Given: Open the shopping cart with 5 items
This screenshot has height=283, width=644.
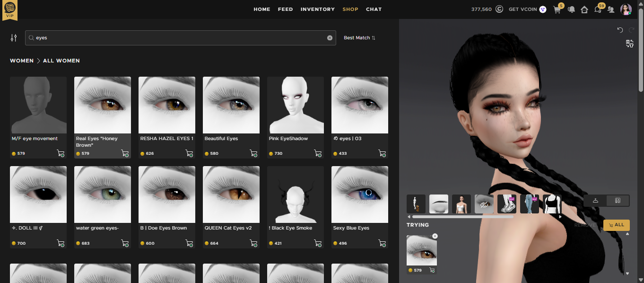Looking at the screenshot, I should (557, 9).
